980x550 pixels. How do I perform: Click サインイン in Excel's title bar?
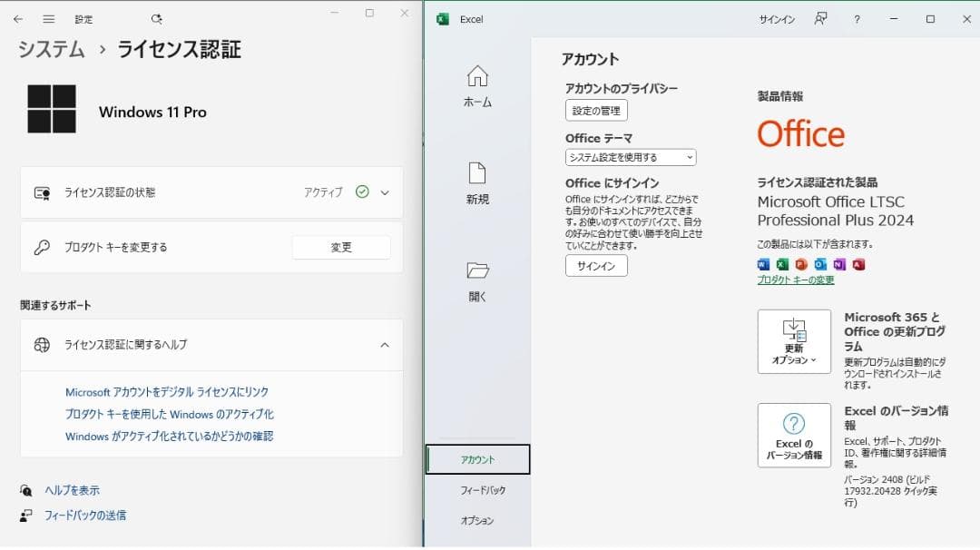click(x=777, y=18)
